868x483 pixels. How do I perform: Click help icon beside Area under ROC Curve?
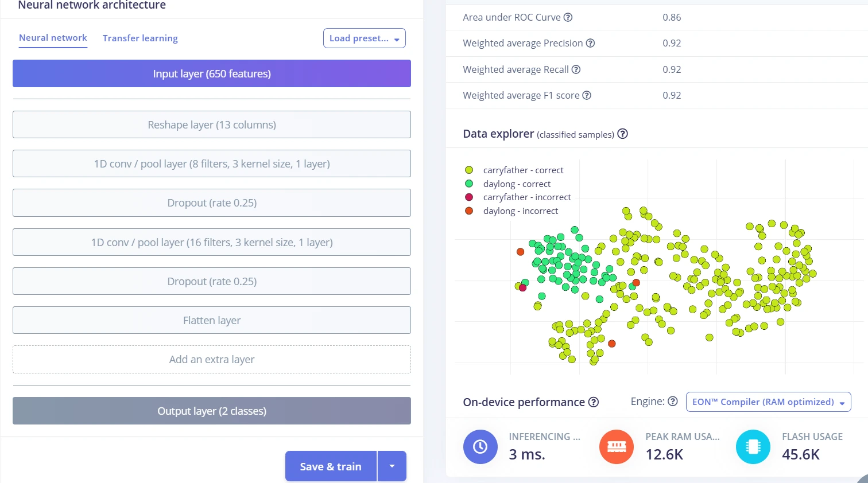568,17
